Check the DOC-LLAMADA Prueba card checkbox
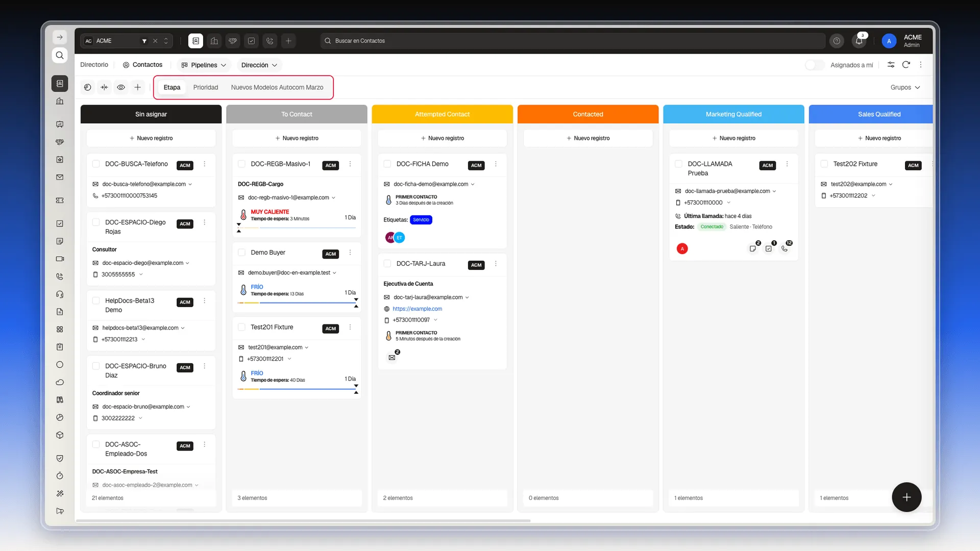 (679, 164)
